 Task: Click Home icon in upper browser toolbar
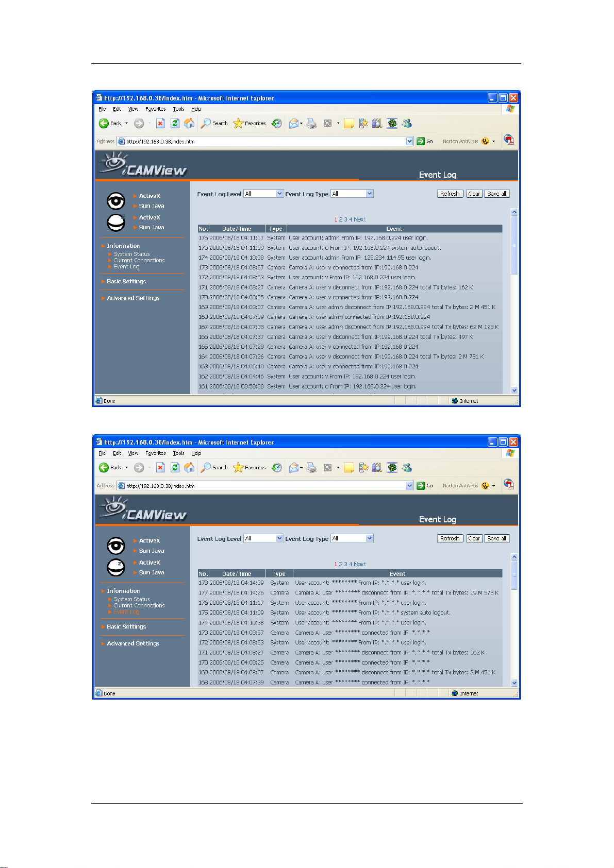[x=189, y=123]
